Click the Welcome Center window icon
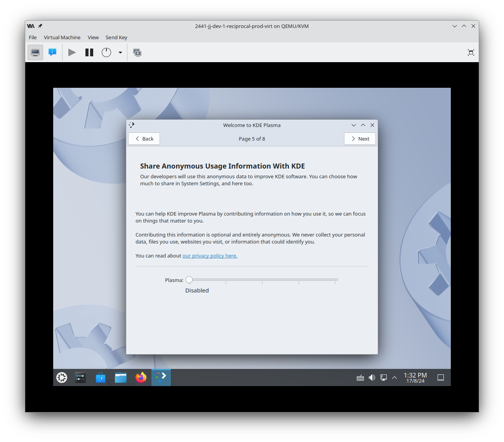The width and height of the screenshot is (504, 442). 132,125
